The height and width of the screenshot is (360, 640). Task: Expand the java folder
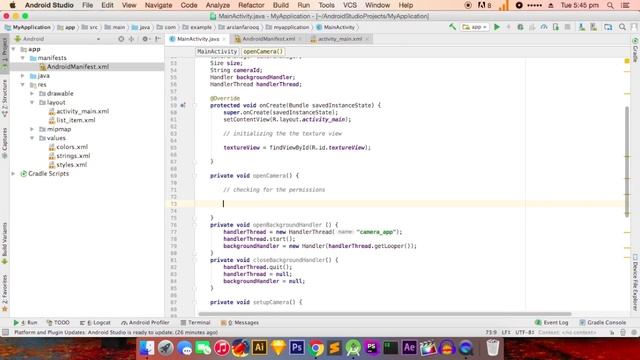point(23,76)
